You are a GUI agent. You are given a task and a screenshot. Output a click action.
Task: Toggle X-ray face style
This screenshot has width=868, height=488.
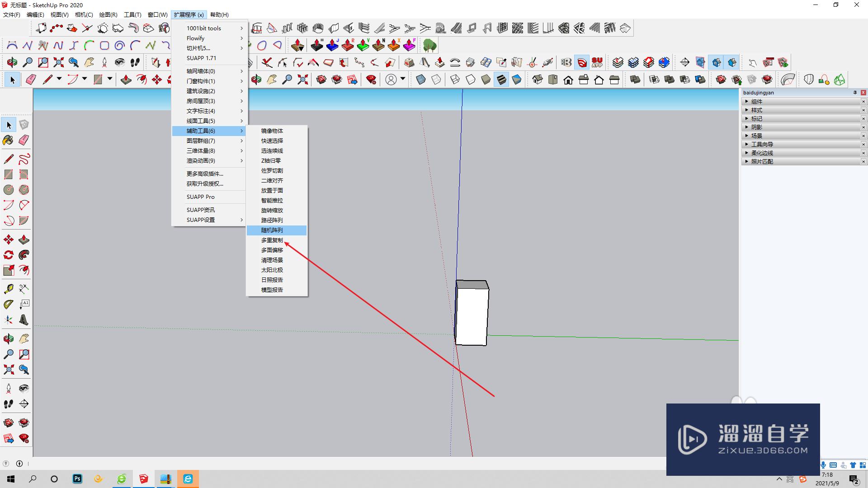click(421, 80)
